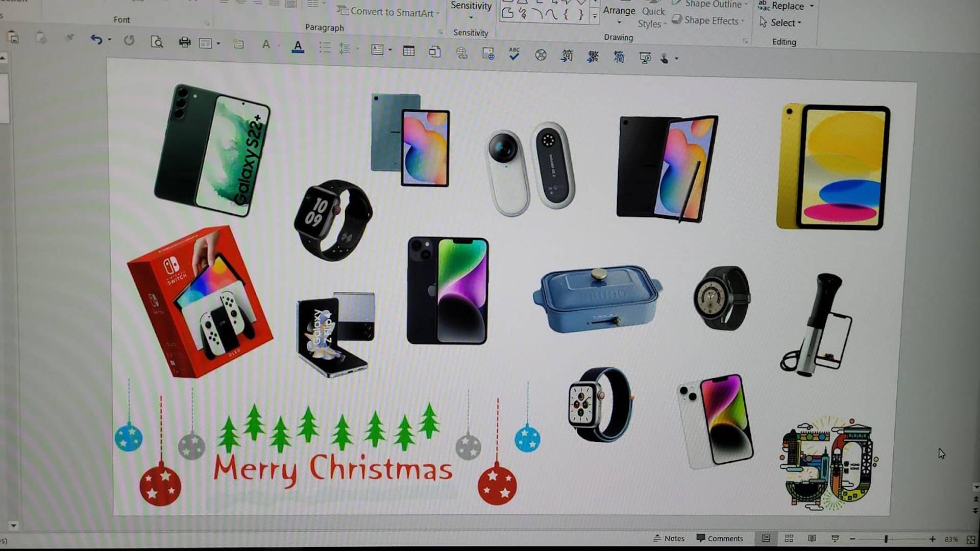This screenshot has height=551, width=980.
Task: Click the Quick Print printer icon
Action: pos(184,43)
